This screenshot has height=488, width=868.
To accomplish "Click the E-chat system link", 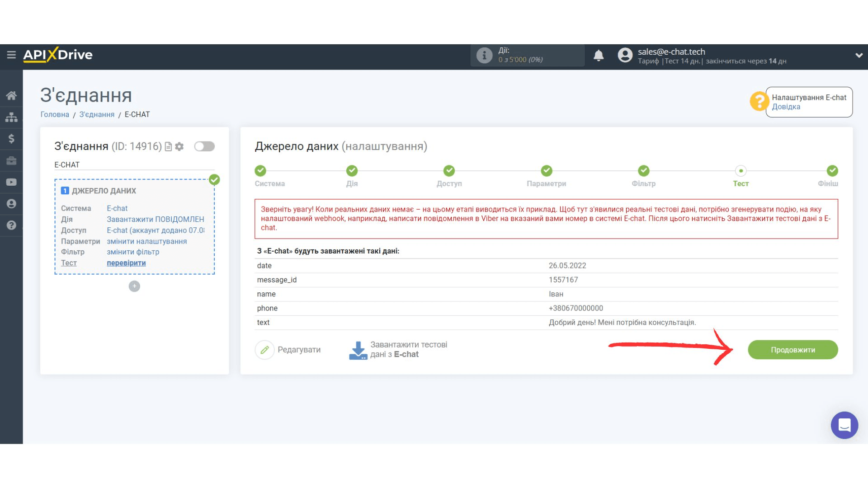I will pyautogui.click(x=117, y=208).
